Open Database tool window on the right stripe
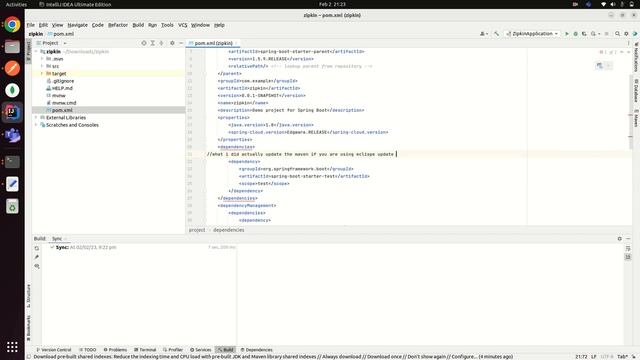The height and width of the screenshot is (360, 640). coord(636,90)
